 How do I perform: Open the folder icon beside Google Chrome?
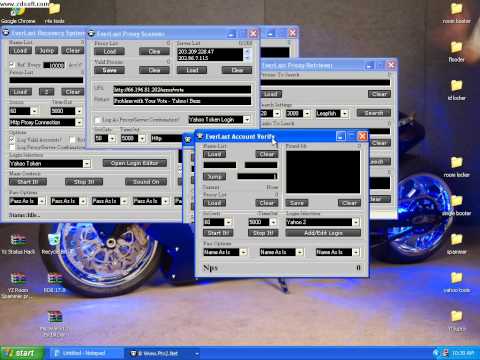pos(54,13)
